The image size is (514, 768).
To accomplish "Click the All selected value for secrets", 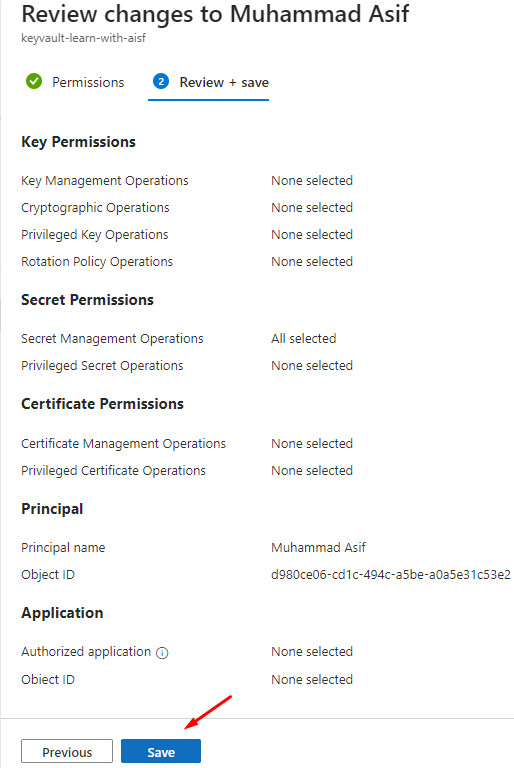I will point(303,338).
